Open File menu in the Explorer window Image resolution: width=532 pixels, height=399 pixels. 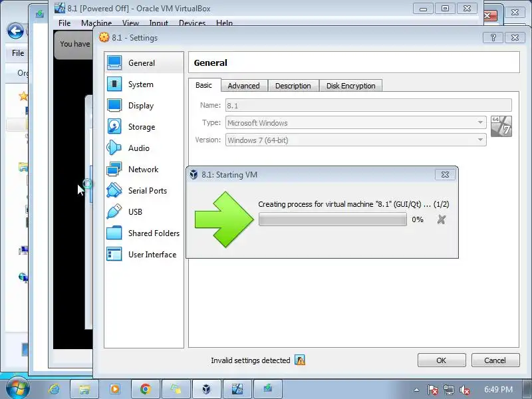tap(18, 53)
